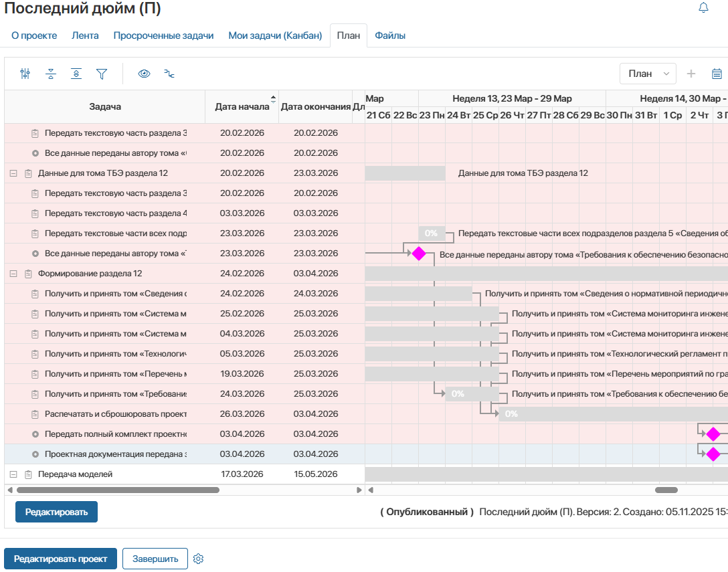
Task: Toggle the task dependency links icon
Action: [x=169, y=74]
